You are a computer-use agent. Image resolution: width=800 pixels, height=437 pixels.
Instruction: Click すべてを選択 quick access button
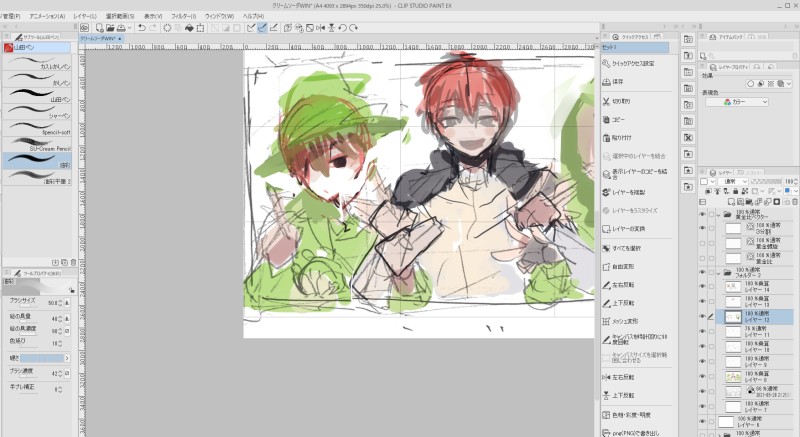[621, 248]
